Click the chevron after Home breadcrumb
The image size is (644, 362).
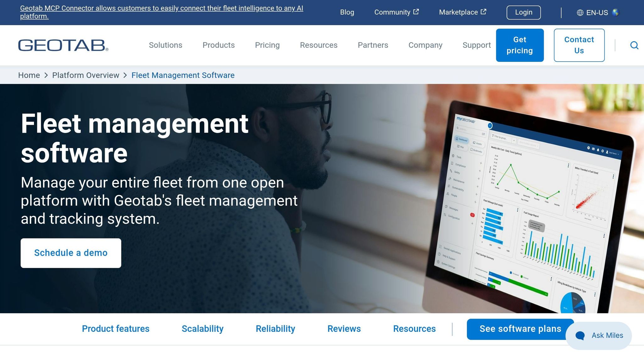click(46, 75)
